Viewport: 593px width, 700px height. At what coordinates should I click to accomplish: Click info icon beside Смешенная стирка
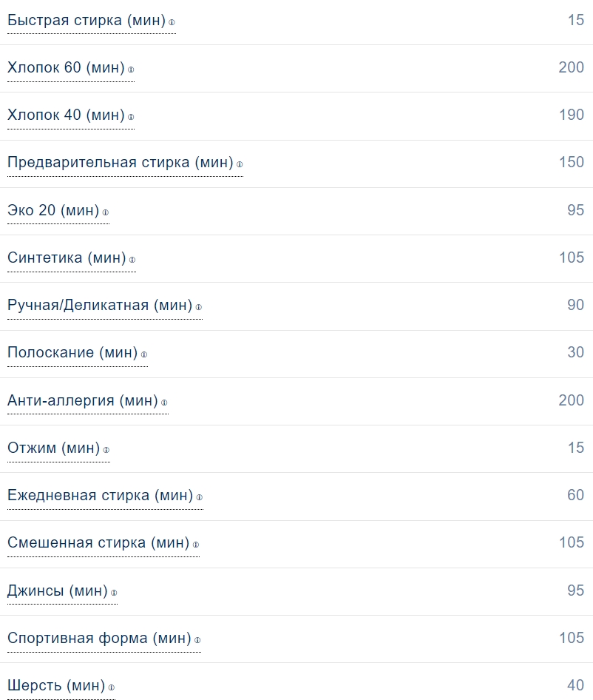click(x=196, y=545)
